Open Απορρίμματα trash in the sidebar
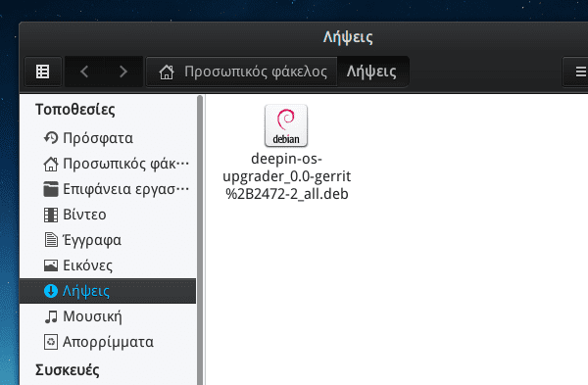This screenshot has width=588, height=385. coord(108,342)
